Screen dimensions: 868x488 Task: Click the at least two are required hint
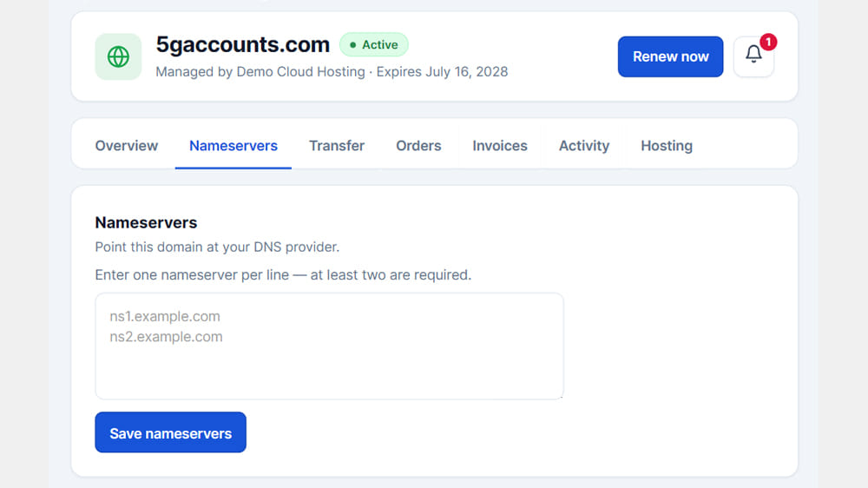(391, 274)
